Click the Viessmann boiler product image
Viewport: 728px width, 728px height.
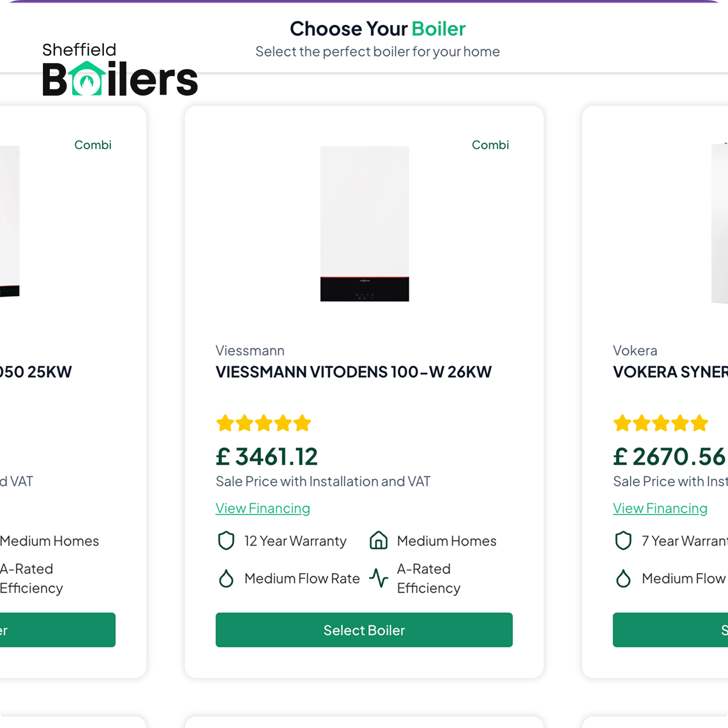(x=364, y=225)
